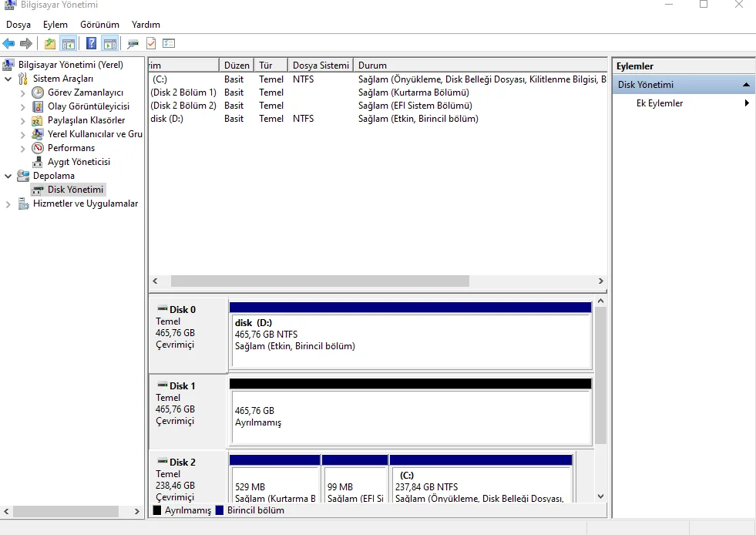Image resolution: width=756 pixels, height=535 pixels.
Task: Open the Eylem menu
Action: point(55,25)
